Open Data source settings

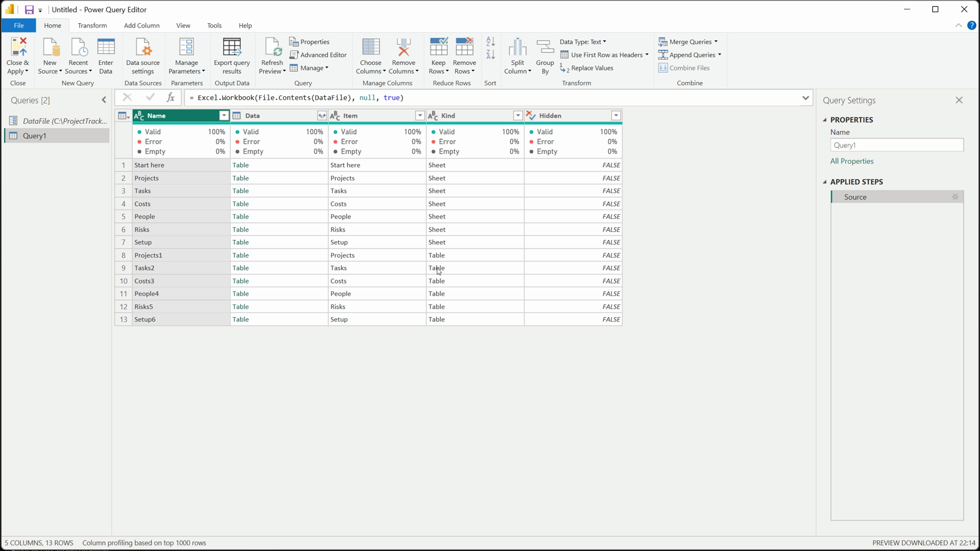coord(143,56)
